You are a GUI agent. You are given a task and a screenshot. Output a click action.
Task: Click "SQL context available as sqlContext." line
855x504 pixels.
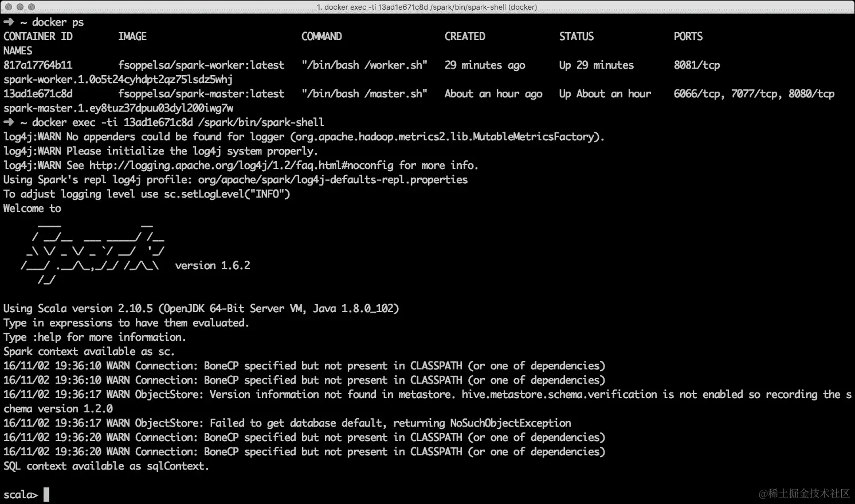(x=107, y=466)
